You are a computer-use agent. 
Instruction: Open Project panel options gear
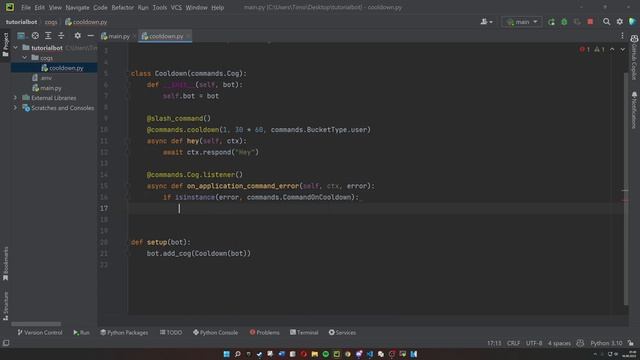tap(78, 36)
